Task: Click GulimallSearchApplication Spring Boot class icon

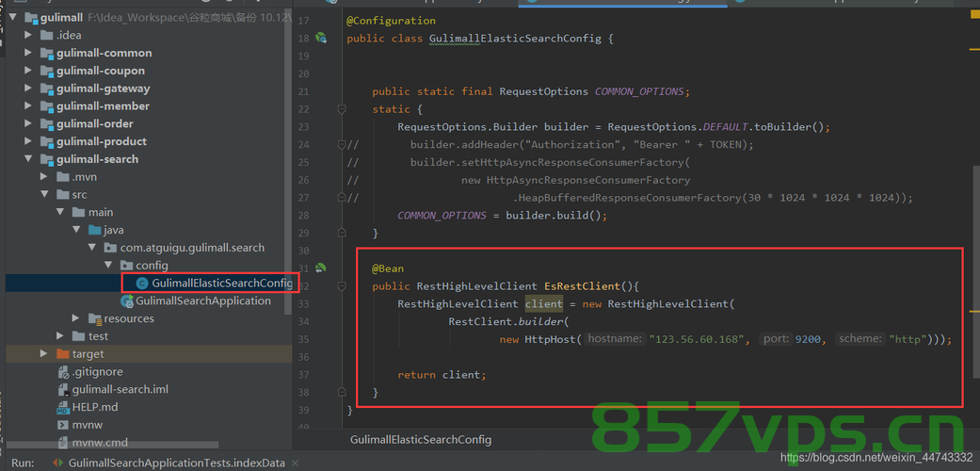Action: point(126,301)
